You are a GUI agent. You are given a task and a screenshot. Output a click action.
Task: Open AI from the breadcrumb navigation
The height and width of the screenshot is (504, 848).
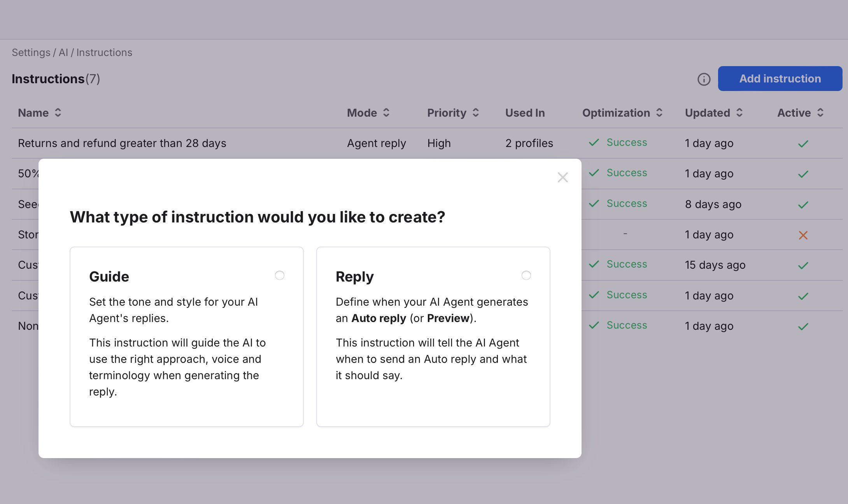(63, 52)
